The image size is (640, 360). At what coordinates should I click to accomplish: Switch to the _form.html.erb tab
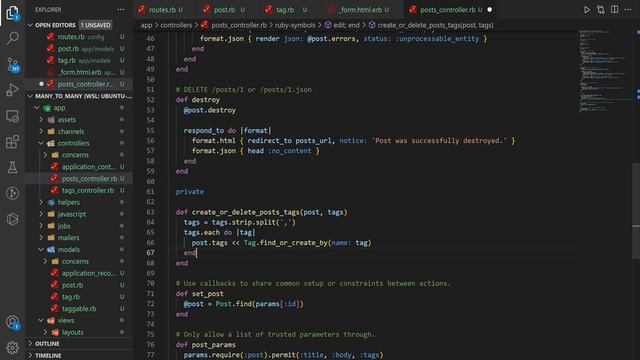tap(359, 9)
